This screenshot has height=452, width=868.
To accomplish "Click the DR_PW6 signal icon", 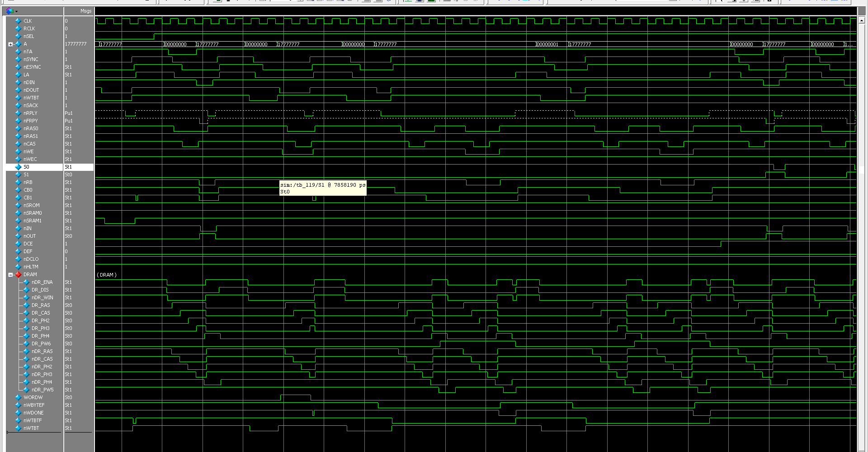I will 26,344.
